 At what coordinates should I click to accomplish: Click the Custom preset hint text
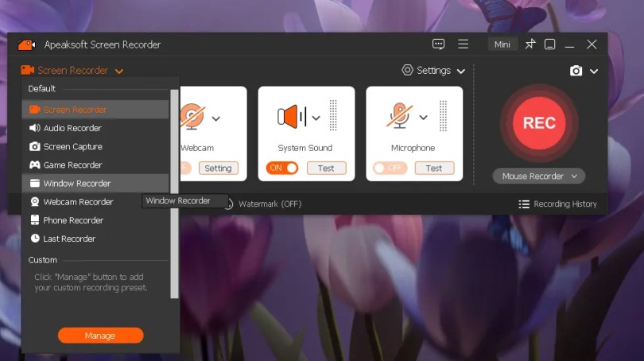[91, 282]
